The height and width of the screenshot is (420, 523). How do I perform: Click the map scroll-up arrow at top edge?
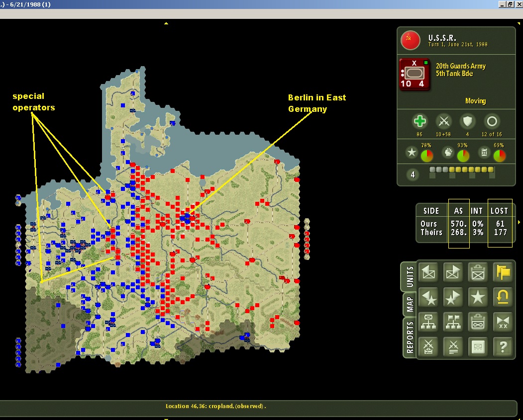coord(166,24)
